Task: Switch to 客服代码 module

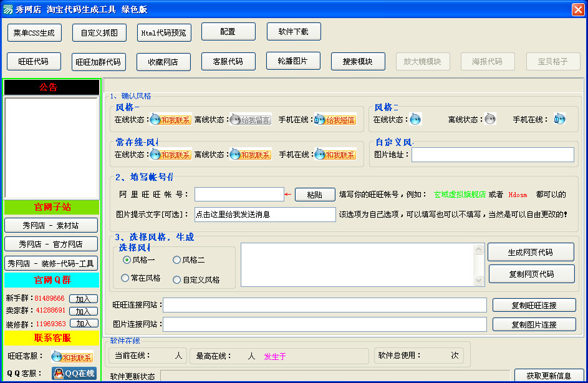Action: (x=228, y=62)
